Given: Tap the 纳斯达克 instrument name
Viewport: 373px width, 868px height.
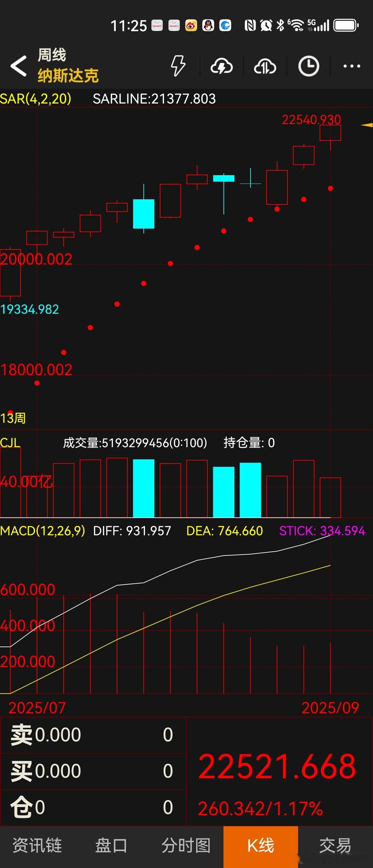Looking at the screenshot, I should (68, 76).
